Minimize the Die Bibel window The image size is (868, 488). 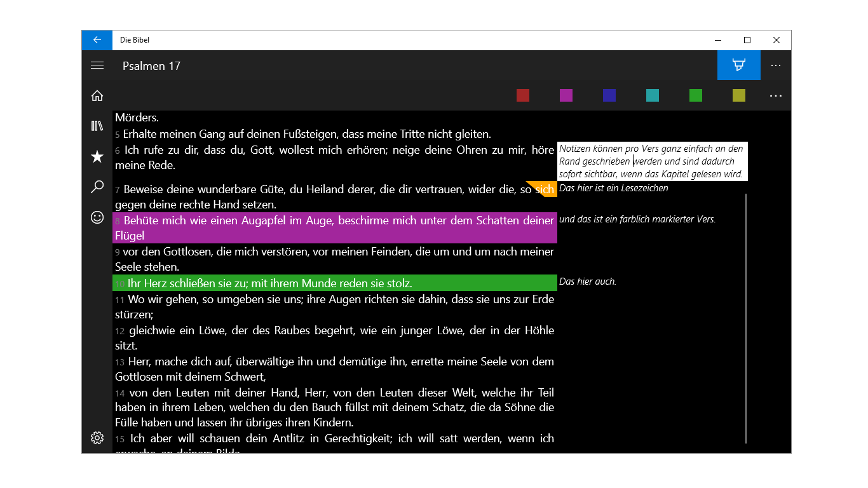(718, 40)
